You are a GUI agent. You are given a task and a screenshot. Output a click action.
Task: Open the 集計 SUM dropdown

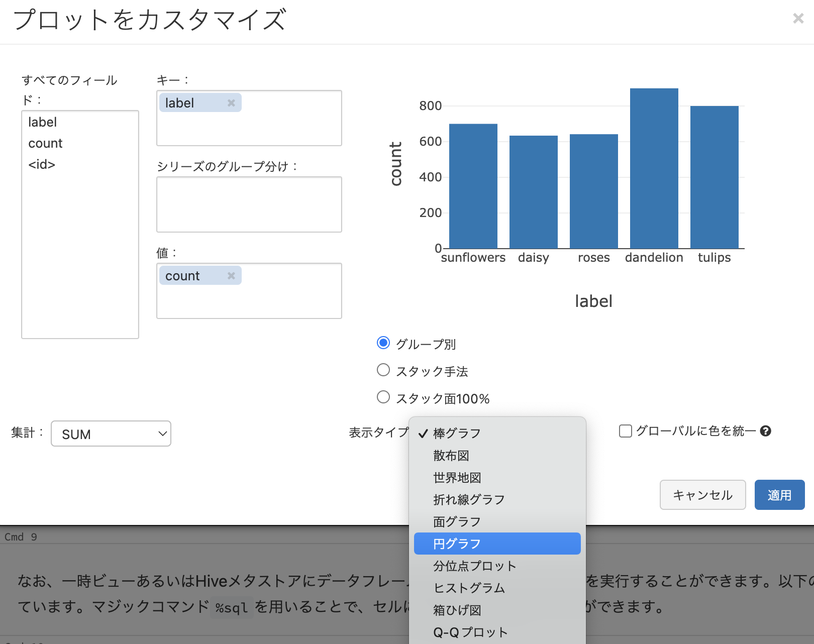(x=111, y=434)
